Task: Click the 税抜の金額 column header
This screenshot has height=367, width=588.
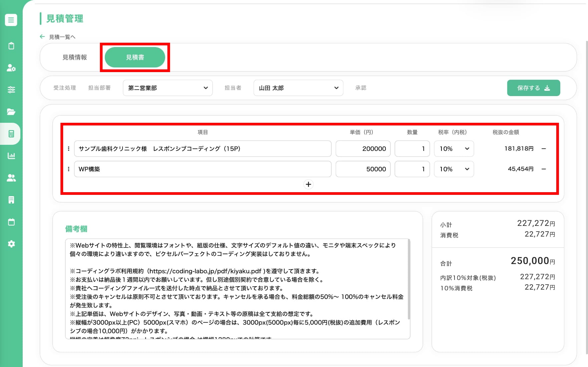Action: tap(506, 132)
